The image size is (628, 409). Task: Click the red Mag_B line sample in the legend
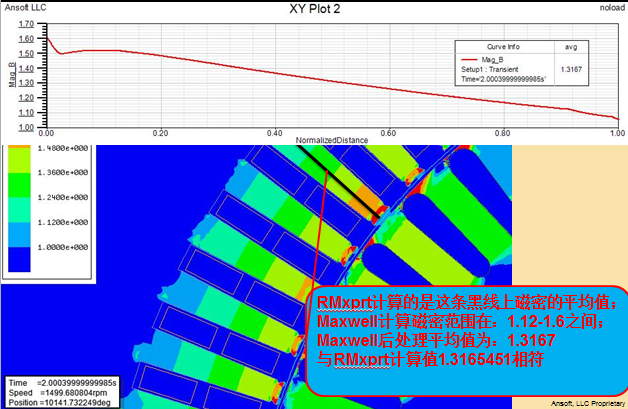click(x=469, y=60)
